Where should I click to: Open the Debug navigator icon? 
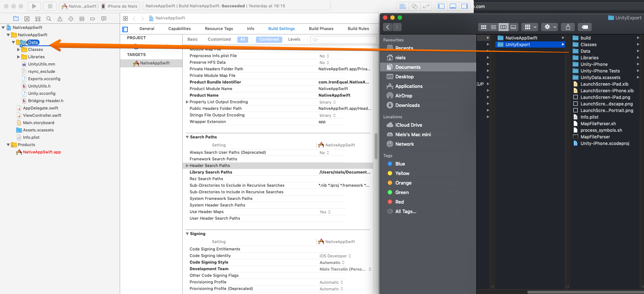(x=82, y=19)
